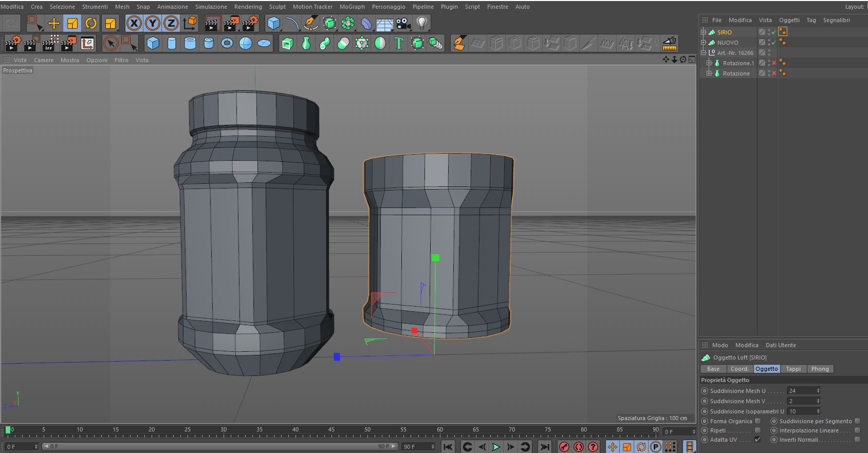Click the green Text (T) generator icon

[399, 44]
